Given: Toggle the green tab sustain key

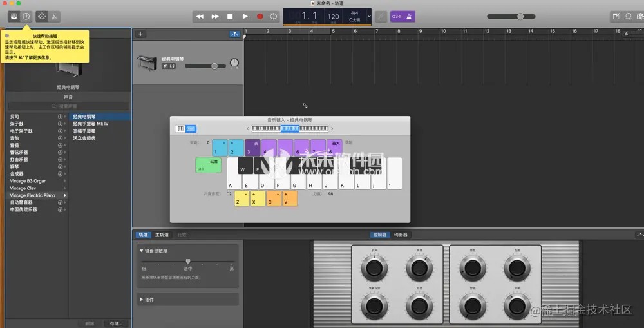Looking at the screenshot, I should (208, 165).
